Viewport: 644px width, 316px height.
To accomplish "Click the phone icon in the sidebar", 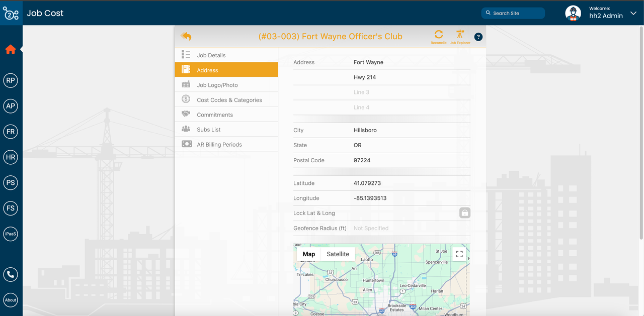I will 11,274.
